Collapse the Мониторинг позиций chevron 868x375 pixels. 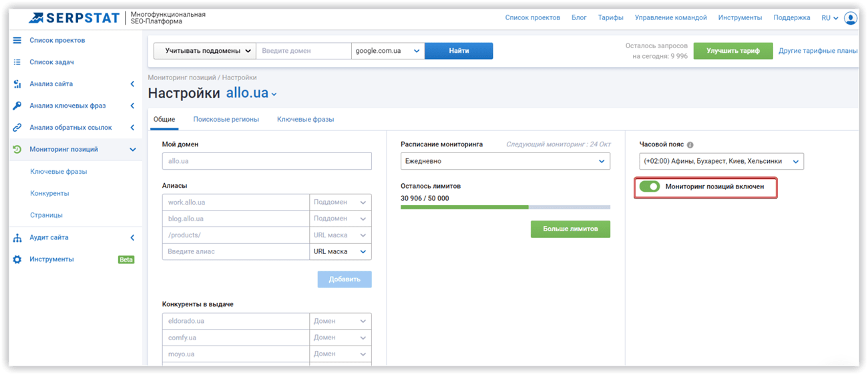(132, 150)
